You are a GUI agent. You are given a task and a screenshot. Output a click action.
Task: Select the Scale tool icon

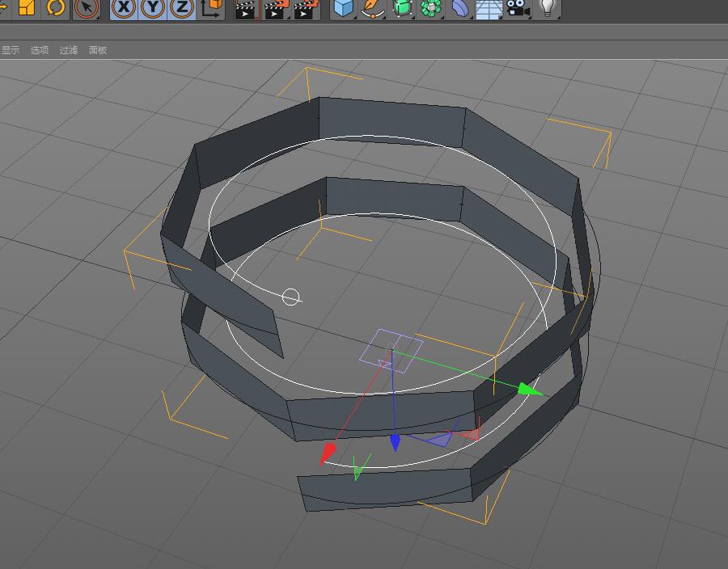tap(27, 8)
